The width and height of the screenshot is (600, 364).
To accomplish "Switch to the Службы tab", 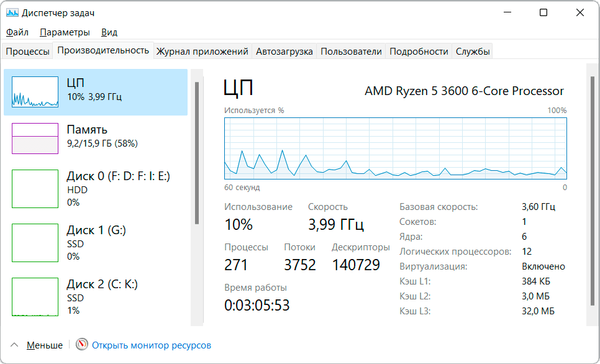I will [473, 52].
